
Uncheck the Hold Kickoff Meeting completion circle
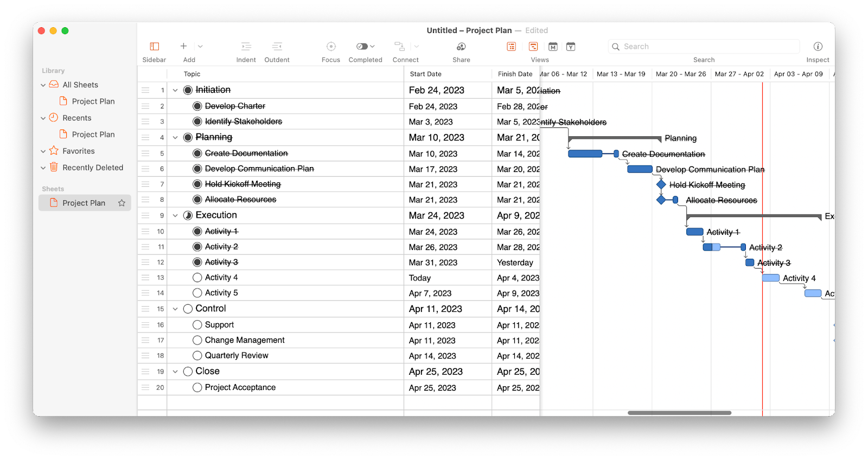tap(197, 184)
